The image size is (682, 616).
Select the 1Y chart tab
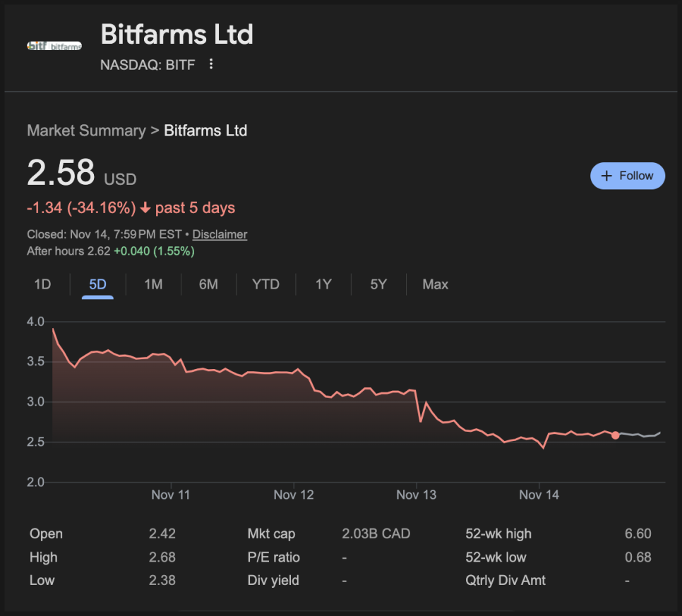(323, 284)
